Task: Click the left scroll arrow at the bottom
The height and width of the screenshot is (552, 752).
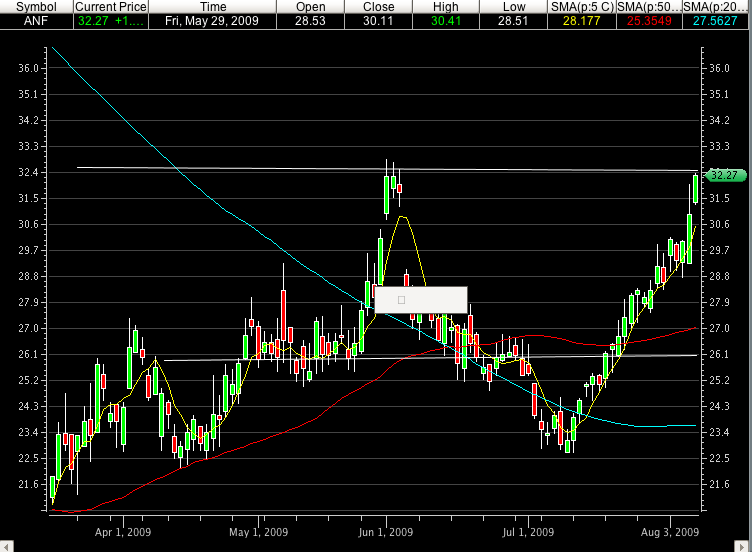Action: click(6, 546)
